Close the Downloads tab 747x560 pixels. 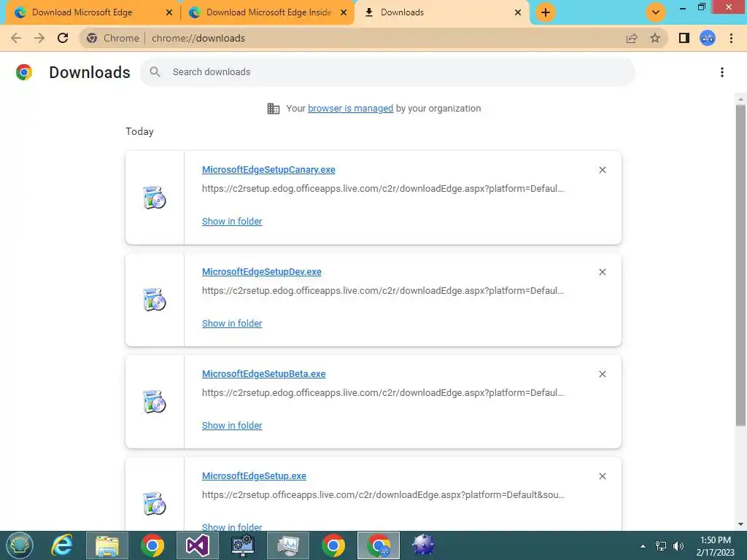pyautogui.click(x=518, y=12)
